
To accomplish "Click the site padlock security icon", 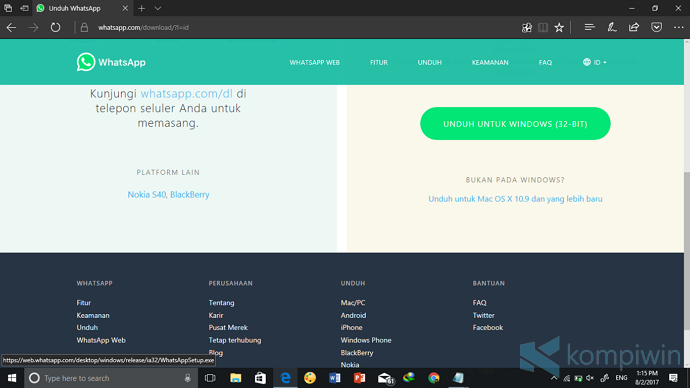I will pyautogui.click(x=84, y=27).
